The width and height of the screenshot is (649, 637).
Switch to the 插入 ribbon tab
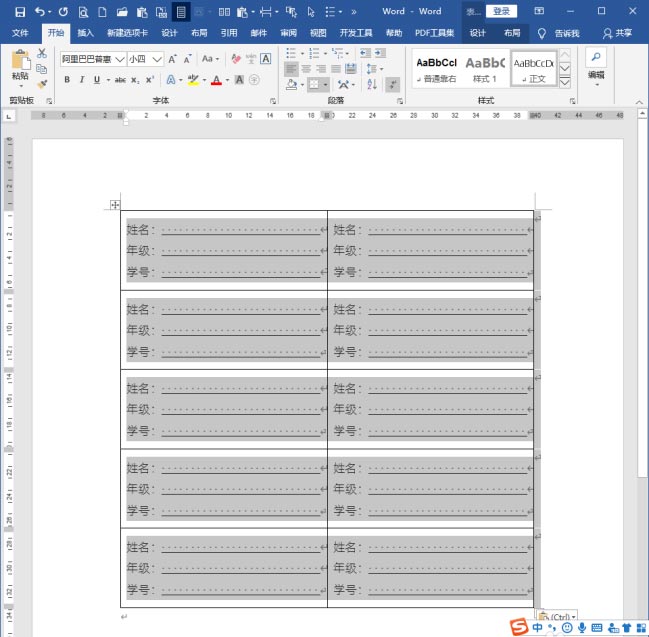86,33
